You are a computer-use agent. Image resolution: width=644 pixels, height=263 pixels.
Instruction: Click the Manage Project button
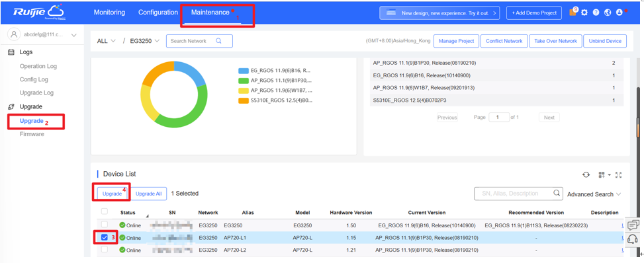point(456,41)
